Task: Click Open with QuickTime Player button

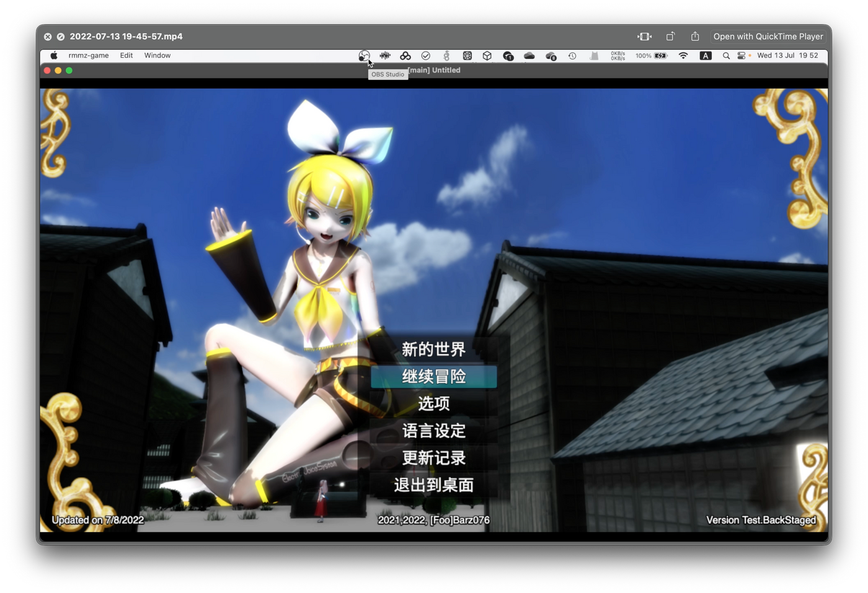Action: click(768, 37)
